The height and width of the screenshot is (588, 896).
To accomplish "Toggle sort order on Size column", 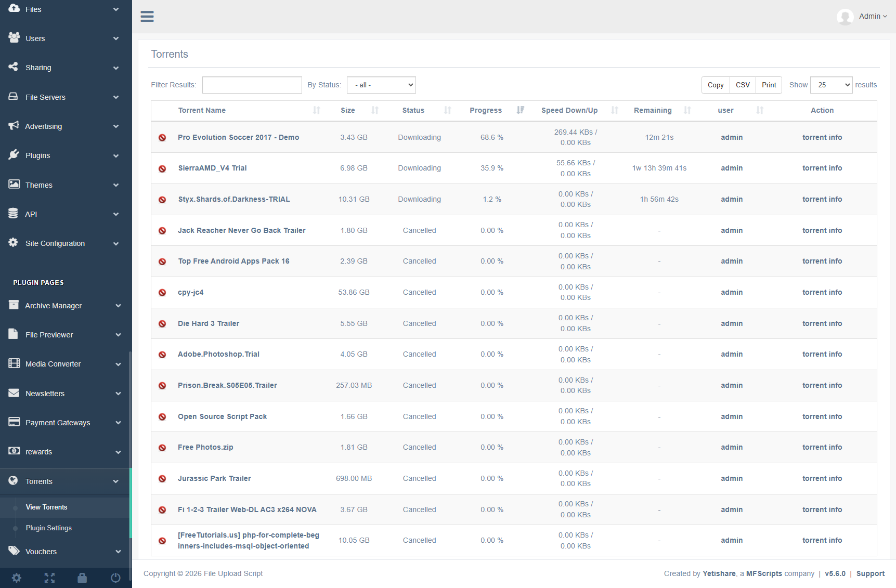I will pos(348,110).
